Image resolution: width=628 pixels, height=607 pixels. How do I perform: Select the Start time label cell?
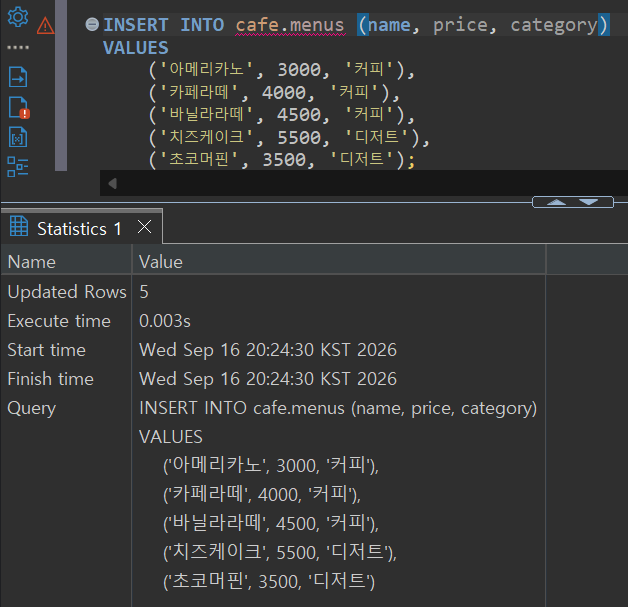(x=66, y=350)
